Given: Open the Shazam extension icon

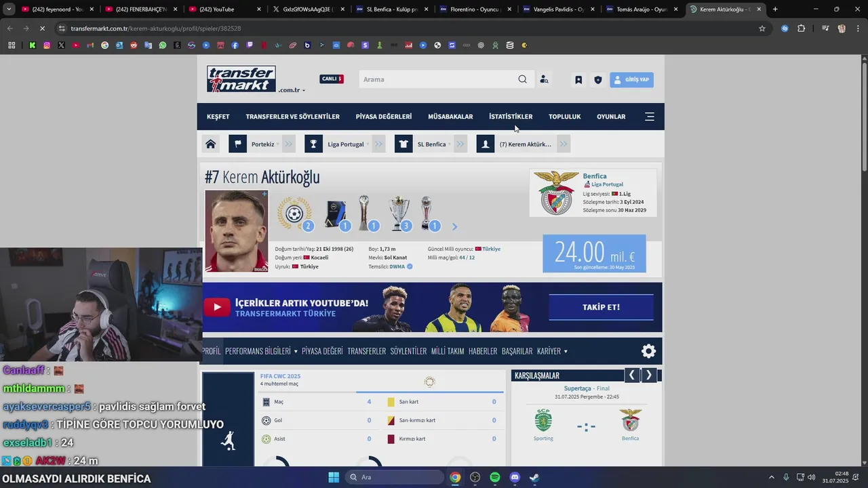Looking at the screenshot, I should (785, 28).
